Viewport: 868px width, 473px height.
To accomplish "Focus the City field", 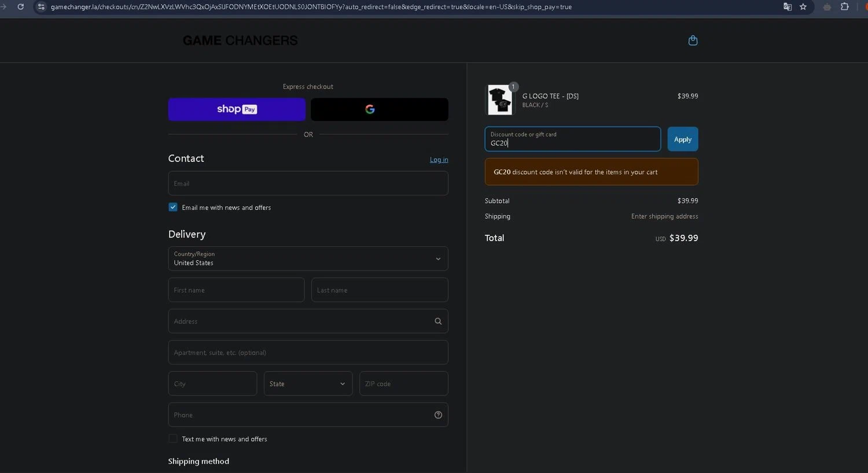I will [x=212, y=384].
